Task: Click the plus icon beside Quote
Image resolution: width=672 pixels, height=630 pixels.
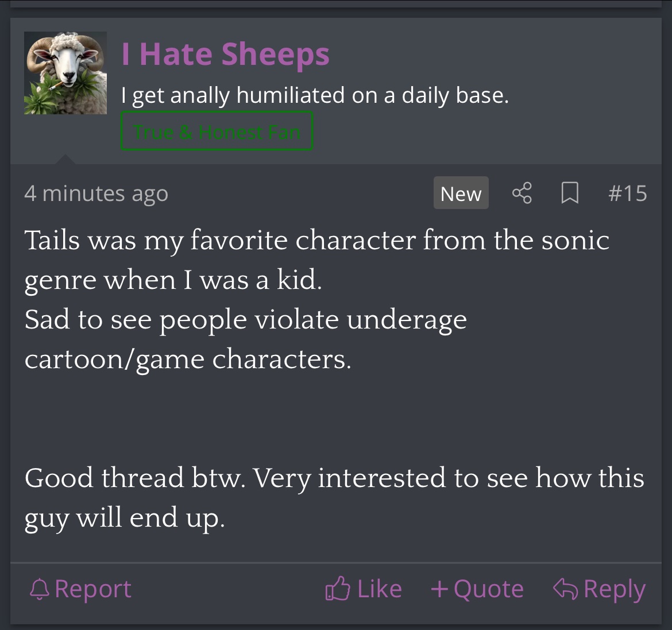Action: (x=439, y=589)
